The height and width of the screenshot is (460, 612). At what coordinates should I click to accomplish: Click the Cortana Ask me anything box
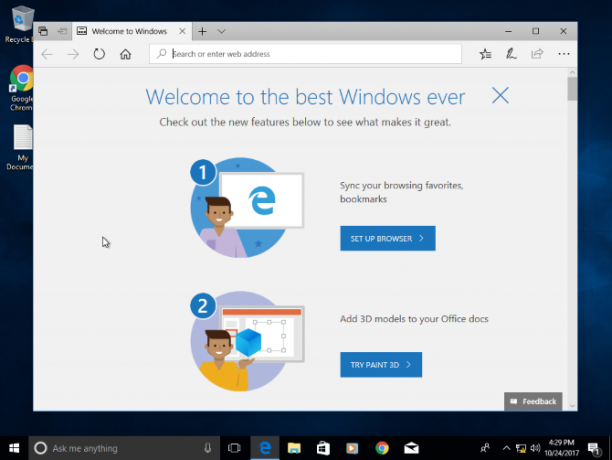click(124, 448)
